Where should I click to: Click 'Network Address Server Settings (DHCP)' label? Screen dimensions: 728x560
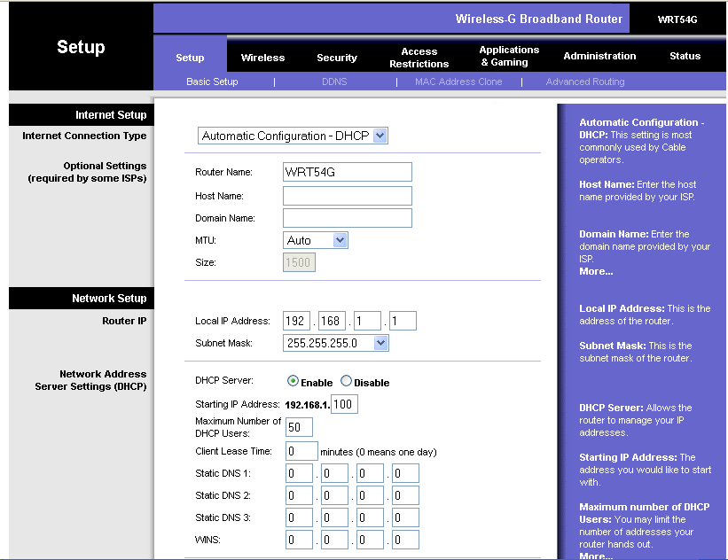pyautogui.click(x=90, y=380)
